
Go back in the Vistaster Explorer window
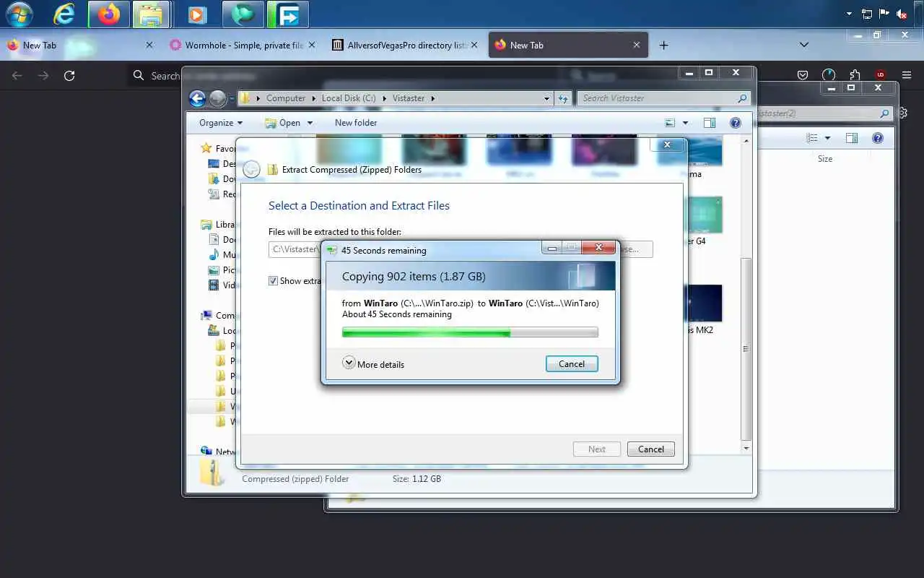(197, 98)
